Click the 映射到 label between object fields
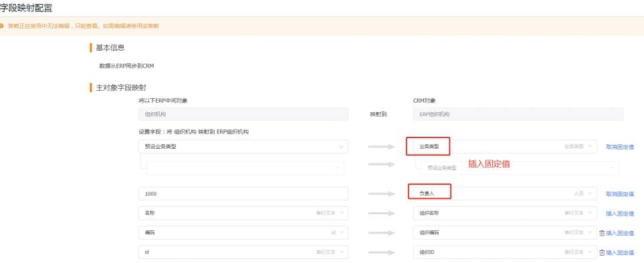The image size is (644, 263). [379, 114]
